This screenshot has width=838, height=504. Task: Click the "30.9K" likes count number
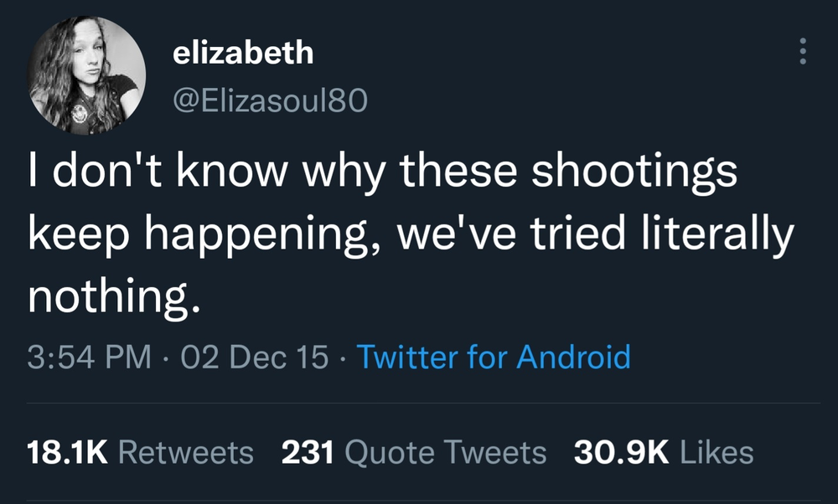[x=621, y=452]
